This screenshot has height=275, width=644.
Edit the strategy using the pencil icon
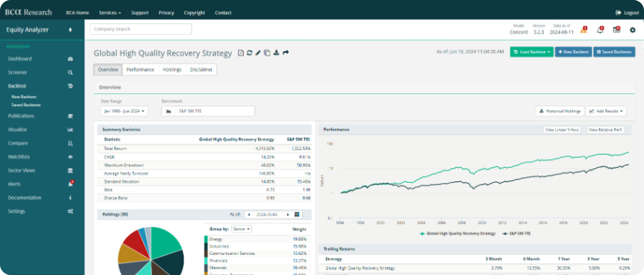coord(258,53)
